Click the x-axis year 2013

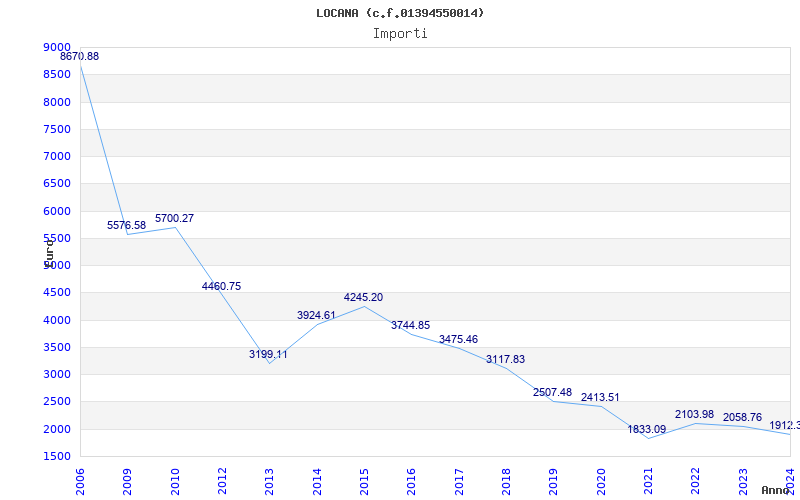point(269,482)
